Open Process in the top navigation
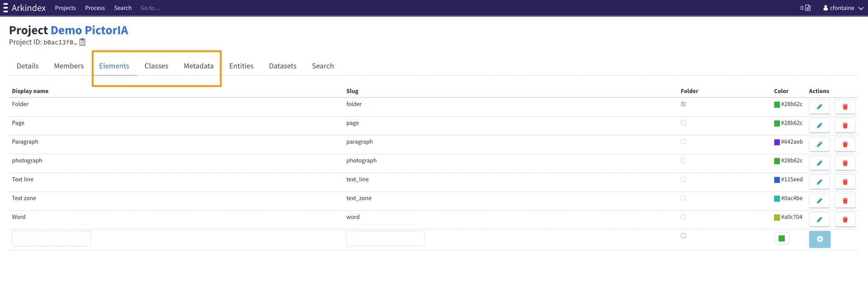The width and height of the screenshot is (868, 288). point(95,8)
